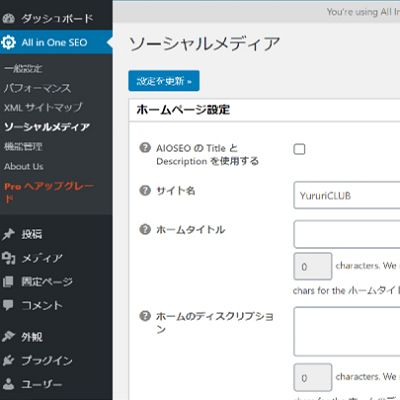Click the ホームタイトル input field

tap(347, 234)
